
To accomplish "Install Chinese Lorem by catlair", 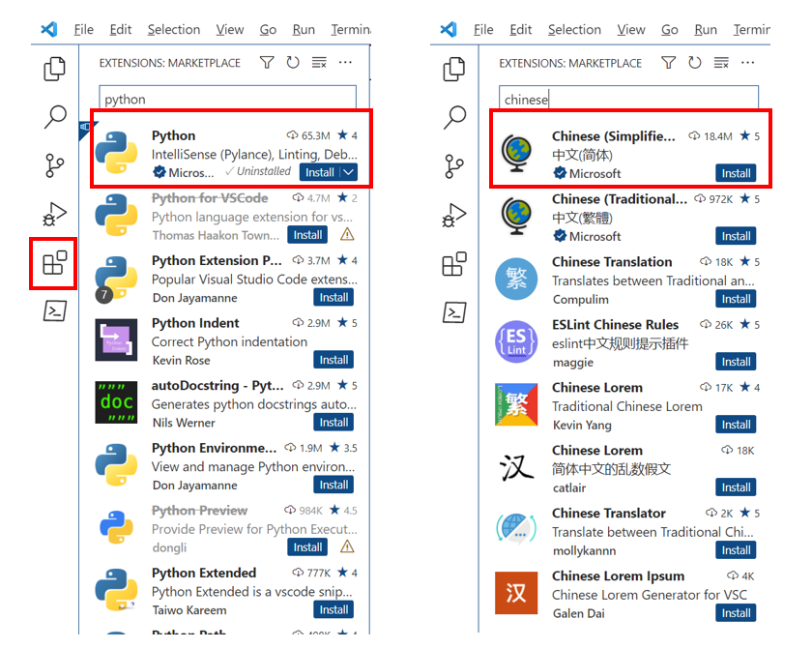I will (x=736, y=487).
